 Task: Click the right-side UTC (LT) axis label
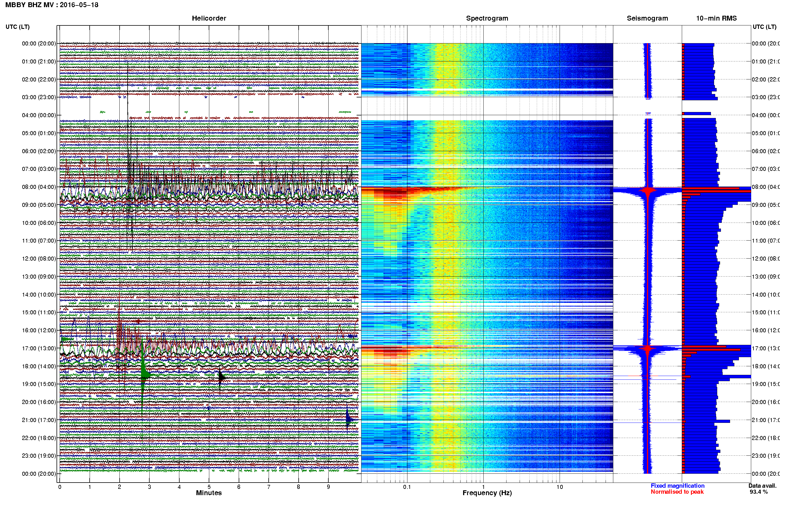pos(764,27)
